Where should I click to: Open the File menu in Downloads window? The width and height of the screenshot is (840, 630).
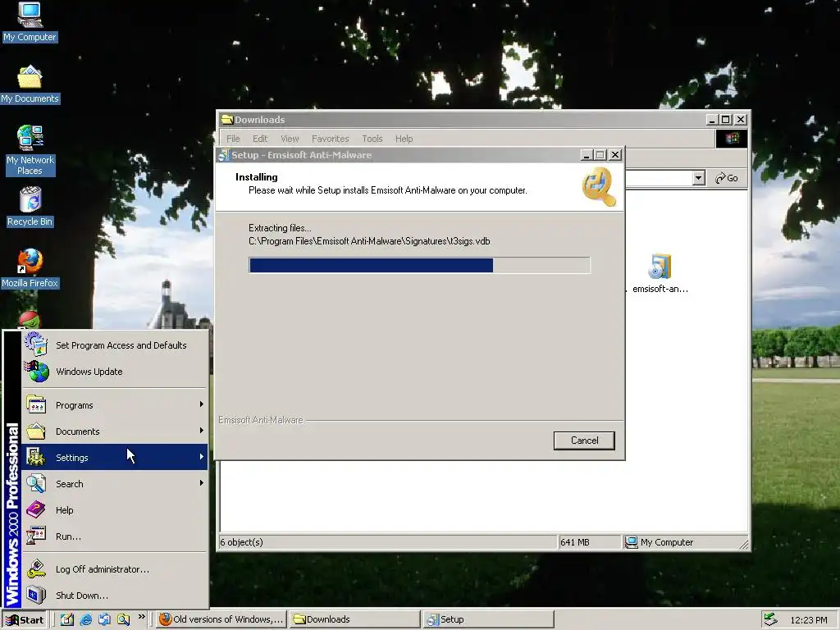pos(233,139)
